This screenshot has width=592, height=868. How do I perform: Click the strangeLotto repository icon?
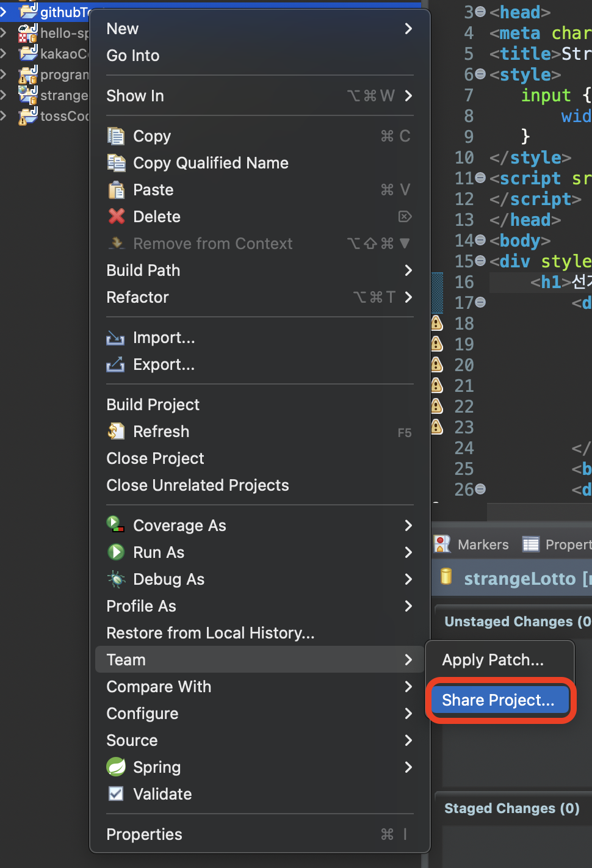[446, 576]
